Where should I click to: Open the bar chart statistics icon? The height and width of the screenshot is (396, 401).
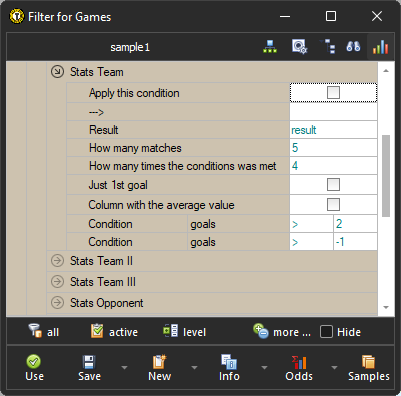pyautogui.click(x=380, y=47)
